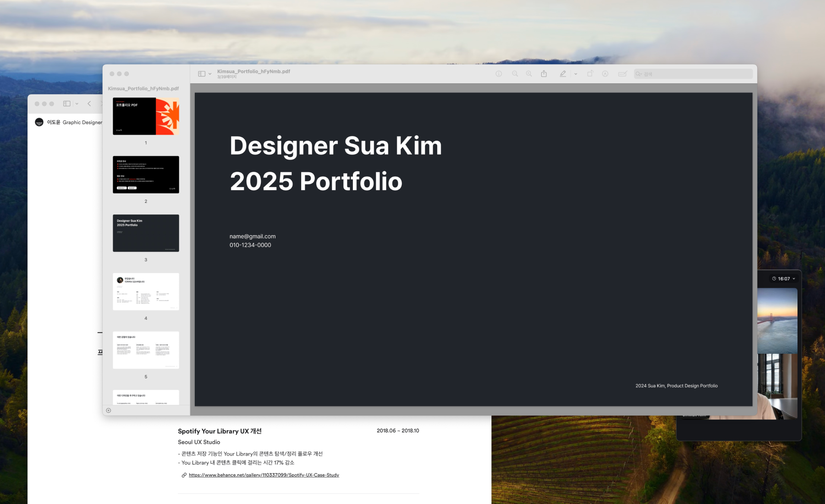Click the search field in Preview
The width and height of the screenshot is (825, 504).
coord(693,74)
